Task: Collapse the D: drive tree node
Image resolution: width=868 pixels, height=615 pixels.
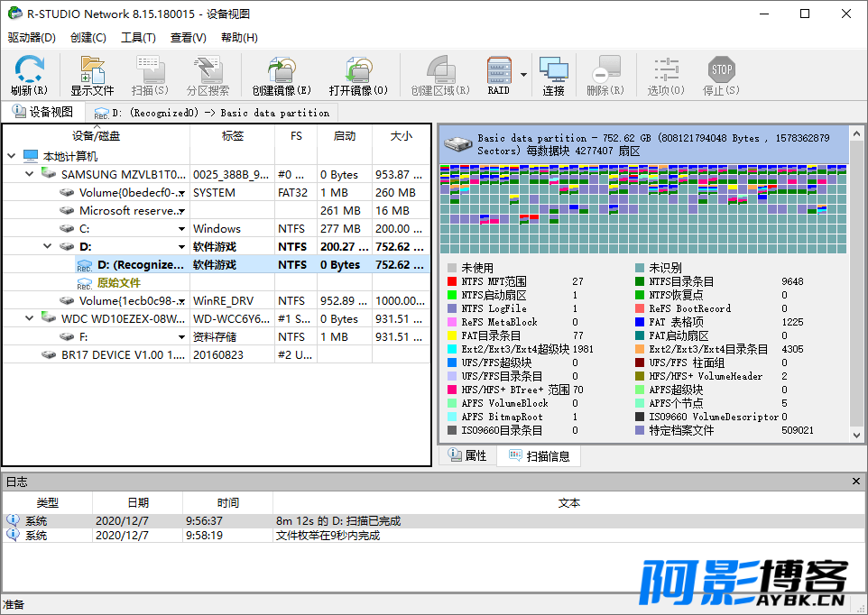Action: tap(47, 246)
